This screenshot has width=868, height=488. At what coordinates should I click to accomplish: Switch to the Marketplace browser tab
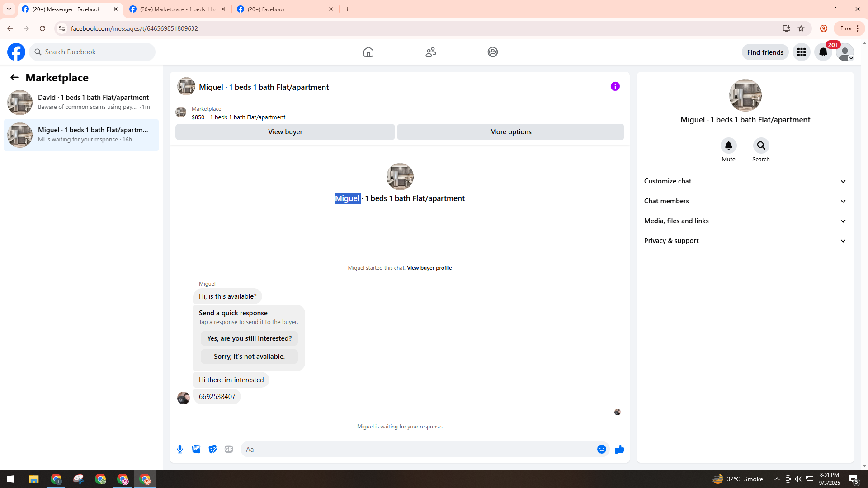(178, 9)
